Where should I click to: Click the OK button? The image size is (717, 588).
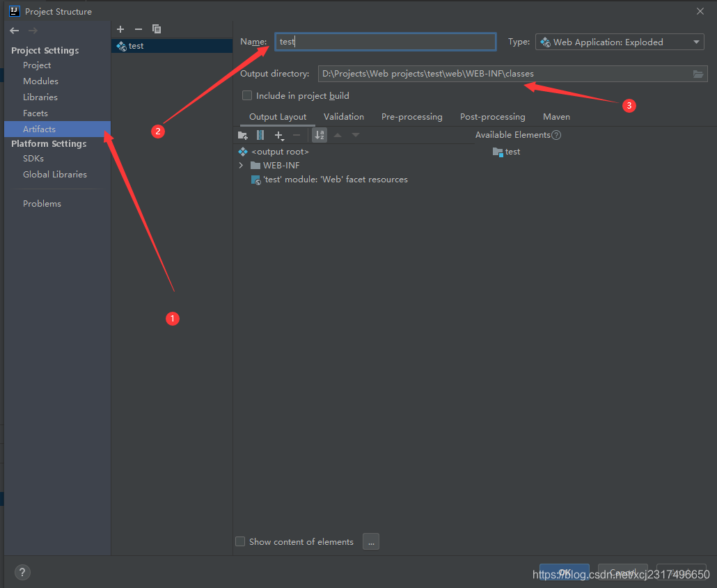pyautogui.click(x=565, y=573)
